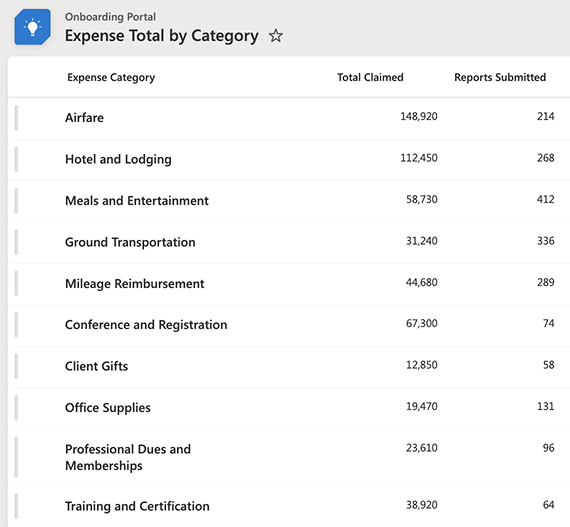Click the 67,300 total claimed value
This screenshot has width=570, height=527.
pyautogui.click(x=422, y=323)
